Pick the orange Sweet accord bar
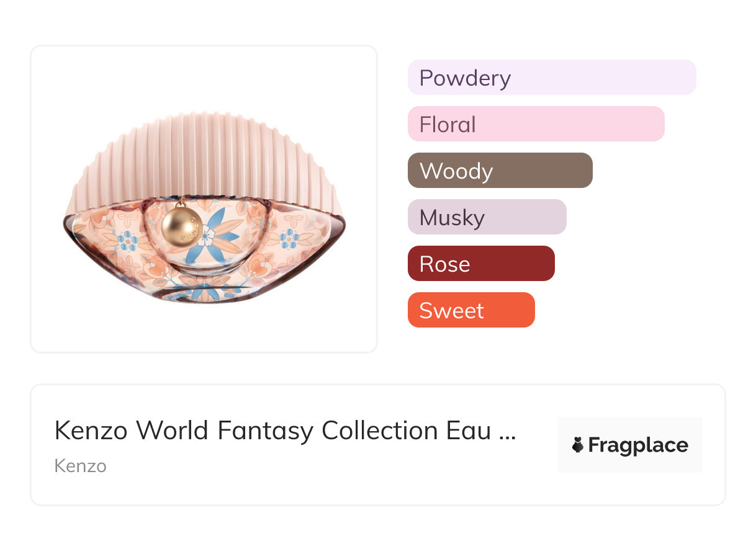The image size is (756, 536). (x=470, y=310)
